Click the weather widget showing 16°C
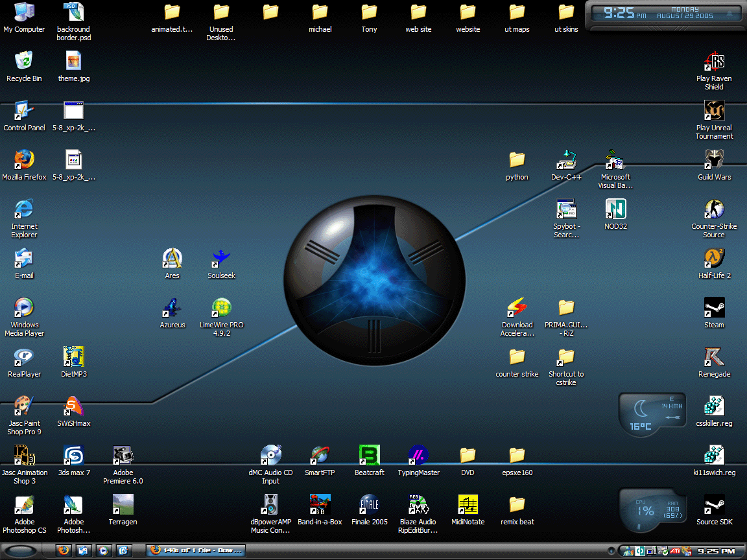This screenshot has height=560, width=747. pos(652,414)
